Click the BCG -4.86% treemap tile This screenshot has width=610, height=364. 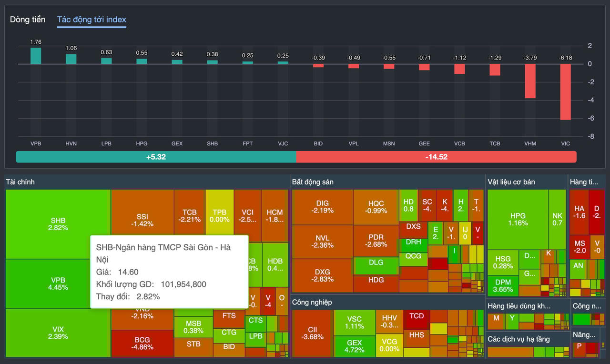point(142,343)
